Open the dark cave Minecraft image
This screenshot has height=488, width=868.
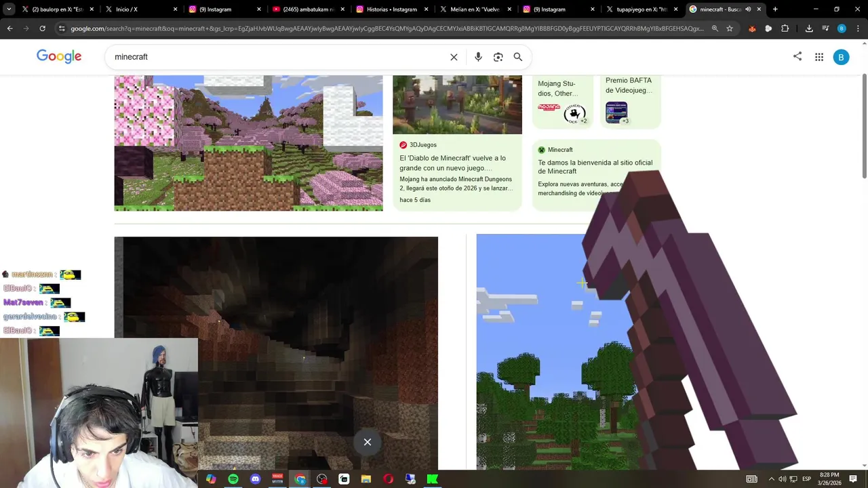click(276, 352)
